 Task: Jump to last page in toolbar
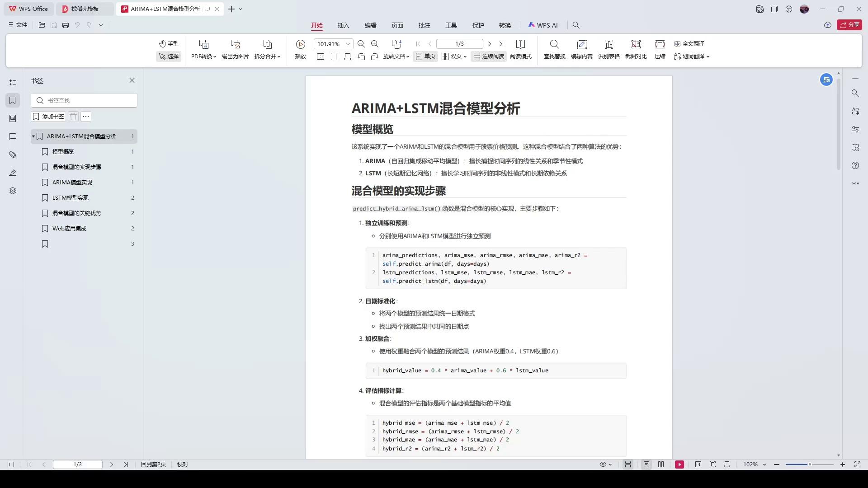(501, 44)
